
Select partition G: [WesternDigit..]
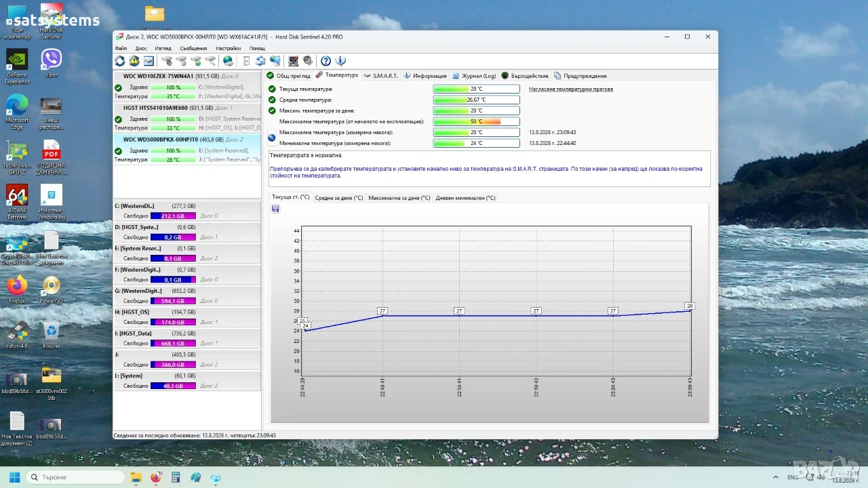(x=186, y=296)
